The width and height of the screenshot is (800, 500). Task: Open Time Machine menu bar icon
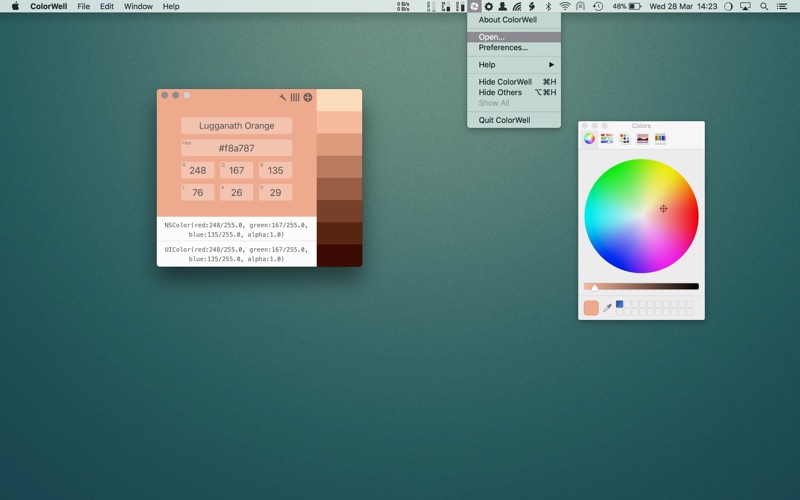pos(597,6)
